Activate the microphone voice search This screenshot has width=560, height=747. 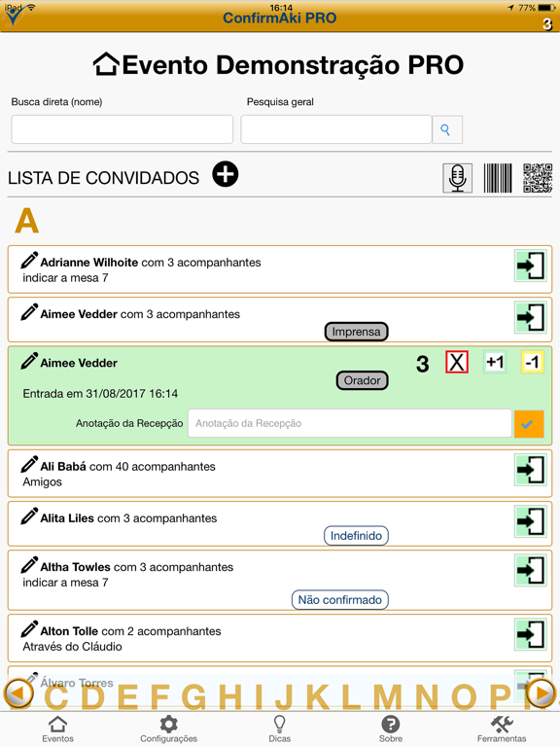coord(458,178)
